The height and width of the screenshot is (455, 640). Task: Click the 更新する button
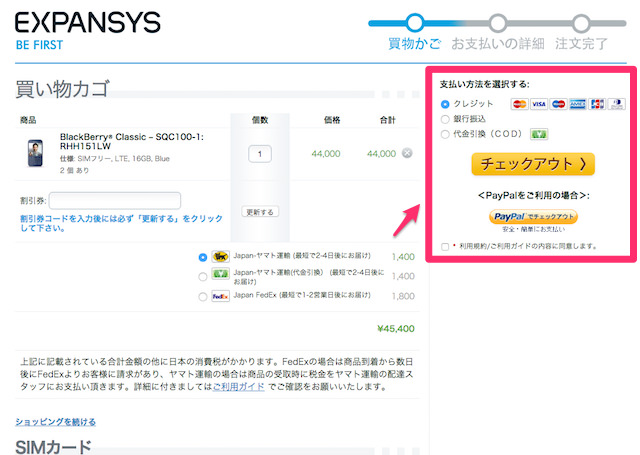[260, 212]
